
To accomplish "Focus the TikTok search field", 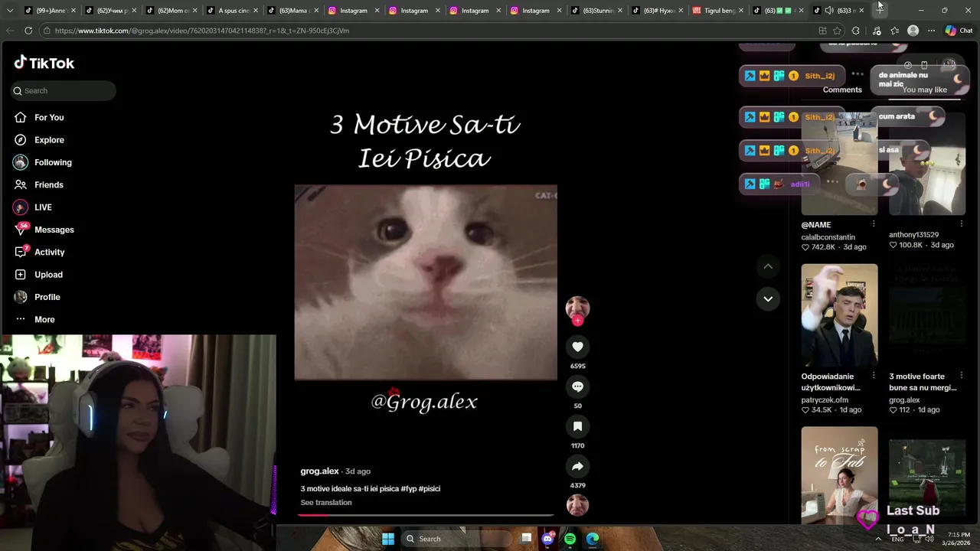I will [x=64, y=90].
